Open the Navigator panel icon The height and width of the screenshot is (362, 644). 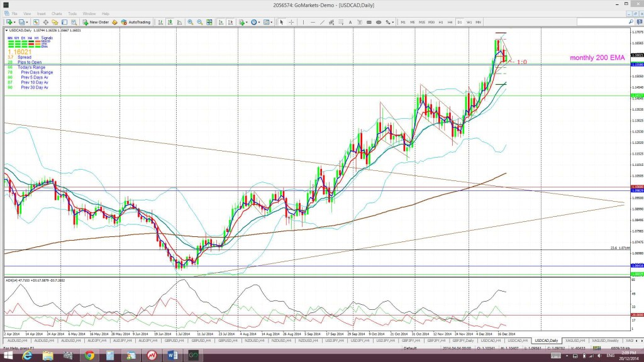click(x=55, y=22)
